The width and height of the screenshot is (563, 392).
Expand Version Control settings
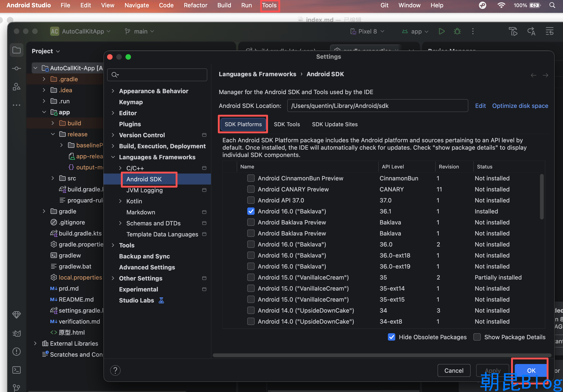coord(113,135)
